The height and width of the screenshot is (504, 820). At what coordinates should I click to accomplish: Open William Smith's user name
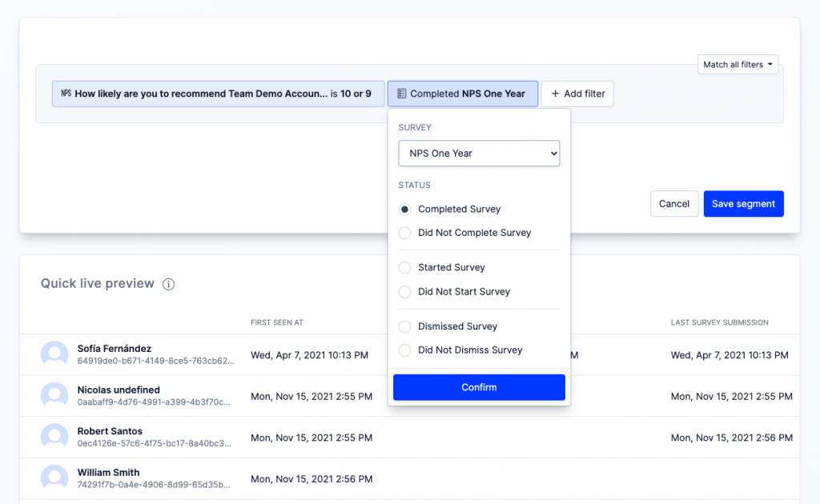click(x=109, y=472)
